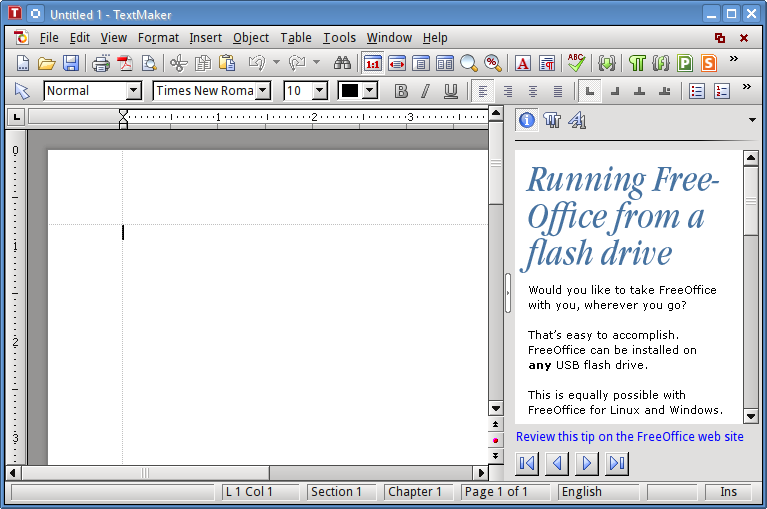Screen dimensions: 767x509
Task: Open Presentations via the orange S icon
Action: tap(709, 64)
